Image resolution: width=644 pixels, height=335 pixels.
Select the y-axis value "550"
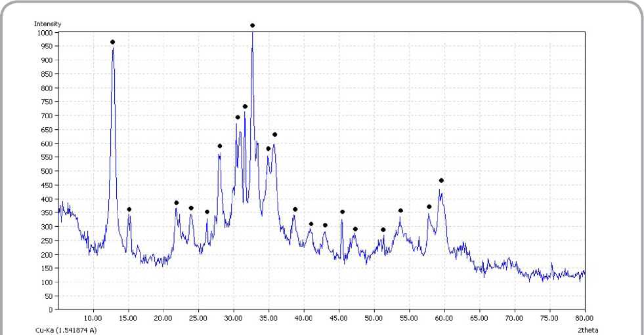pos(47,157)
